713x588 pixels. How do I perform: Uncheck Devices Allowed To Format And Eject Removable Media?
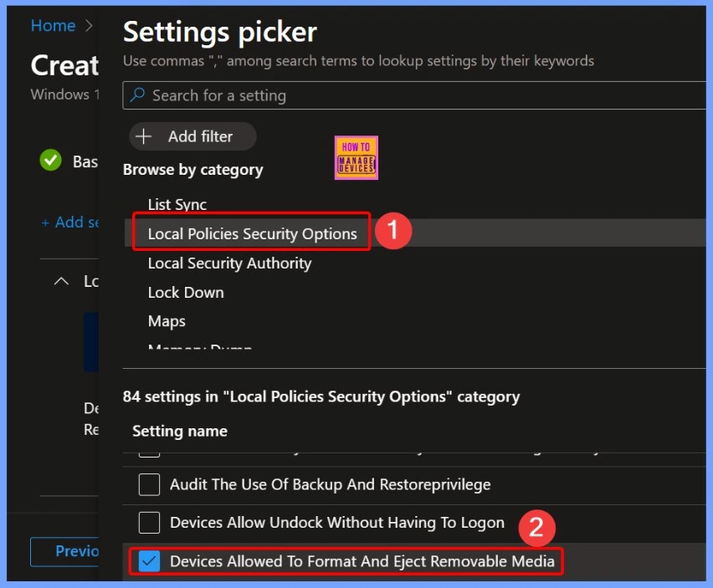point(149,561)
